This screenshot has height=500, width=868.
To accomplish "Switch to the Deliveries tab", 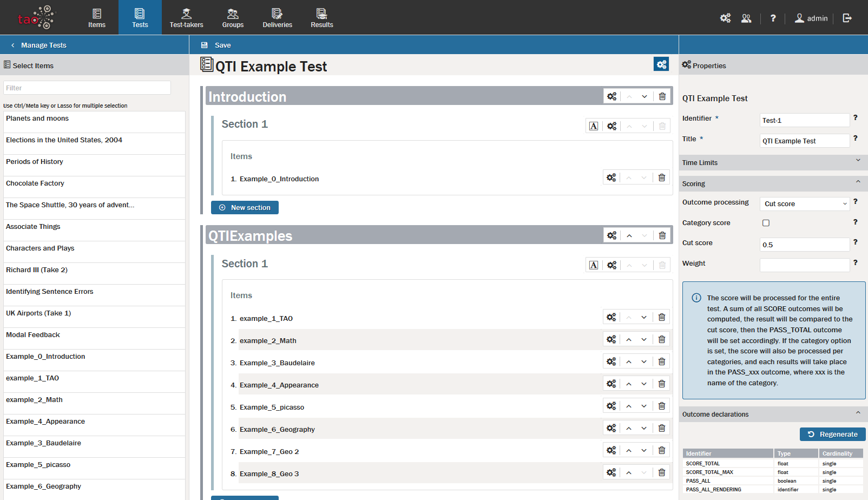I will 277,18.
